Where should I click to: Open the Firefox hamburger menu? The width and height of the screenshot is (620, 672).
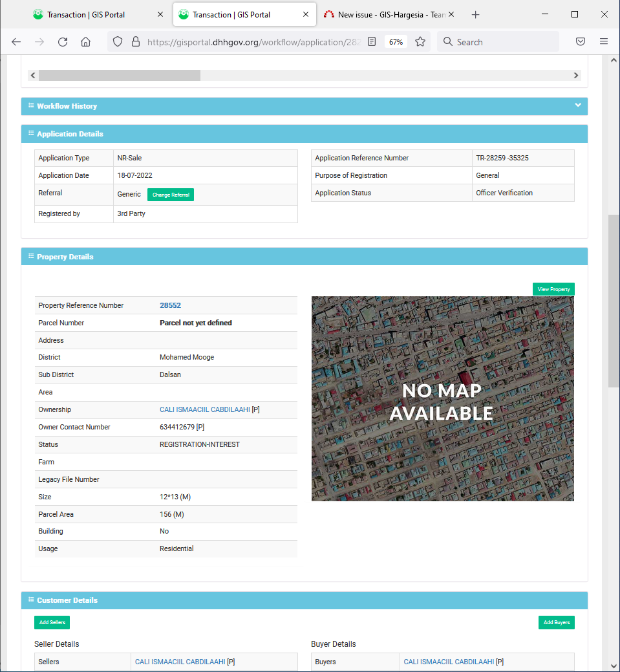(604, 41)
